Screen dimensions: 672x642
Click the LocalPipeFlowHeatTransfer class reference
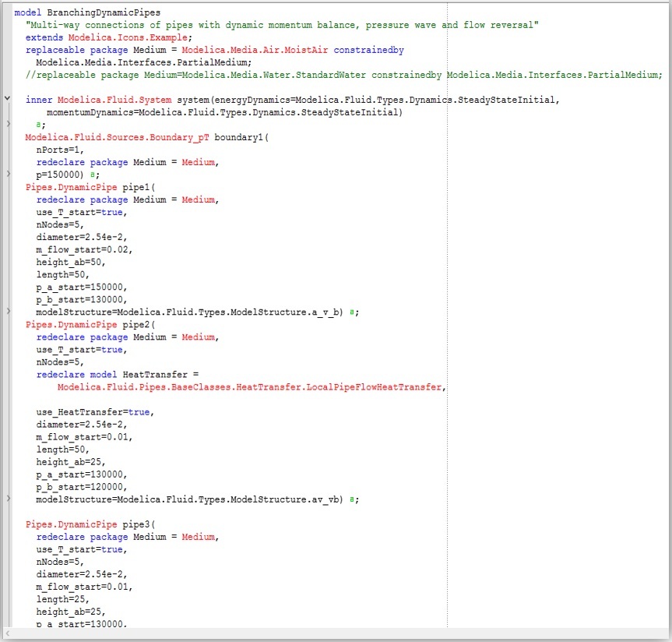click(x=249, y=386)
